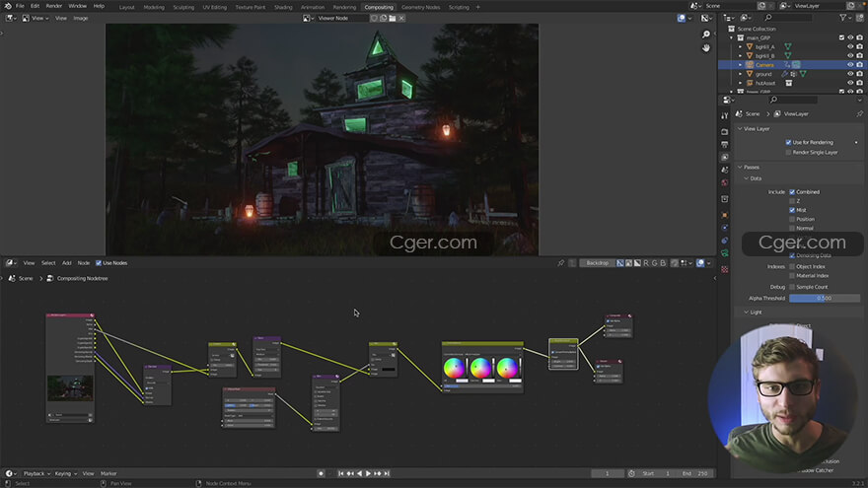Click the timeline Marker menu
Viewport: 868px width, 488px height.
[108, 473]
